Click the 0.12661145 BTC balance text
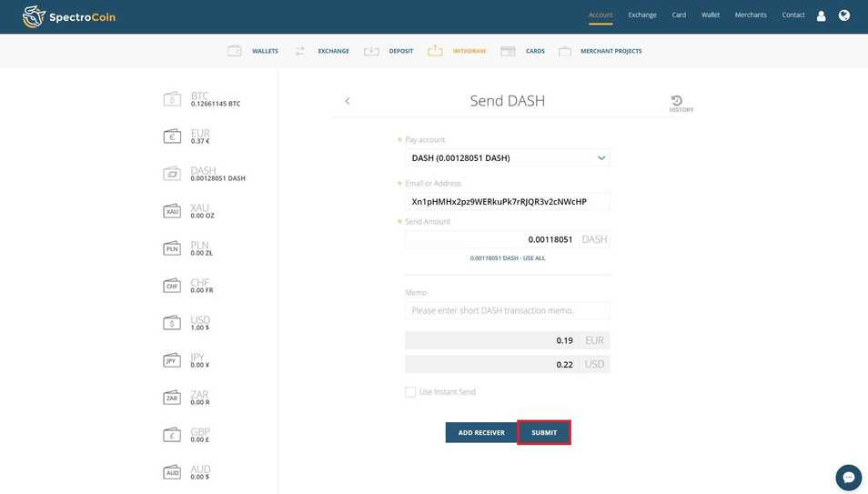This screenshot has width=868, height=494. pyautogui.click(x=216, y=104)
